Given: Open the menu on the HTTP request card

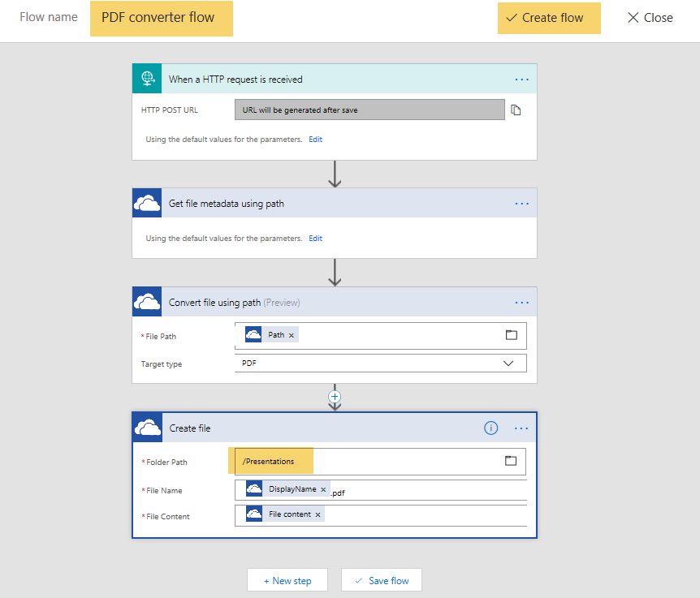Looking at the screenshot, I should (522, 78).
